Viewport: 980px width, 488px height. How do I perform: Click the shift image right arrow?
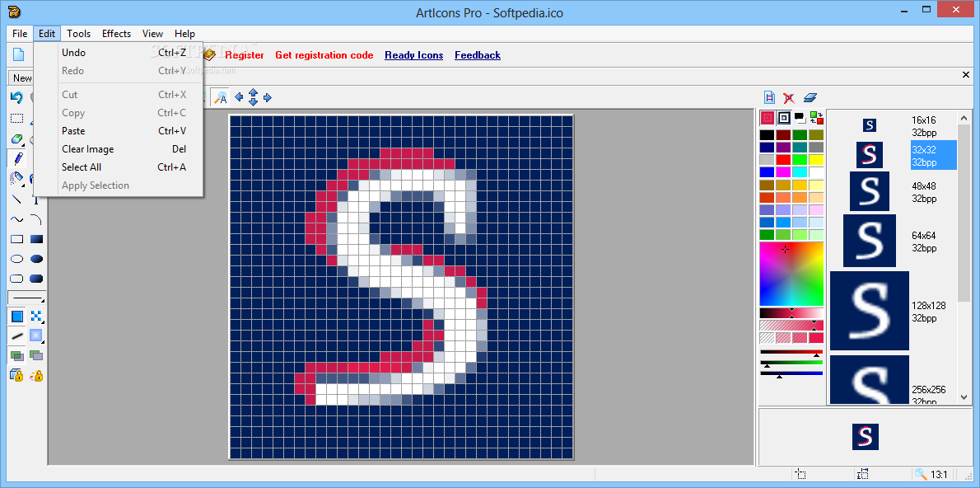pos(268,97)
